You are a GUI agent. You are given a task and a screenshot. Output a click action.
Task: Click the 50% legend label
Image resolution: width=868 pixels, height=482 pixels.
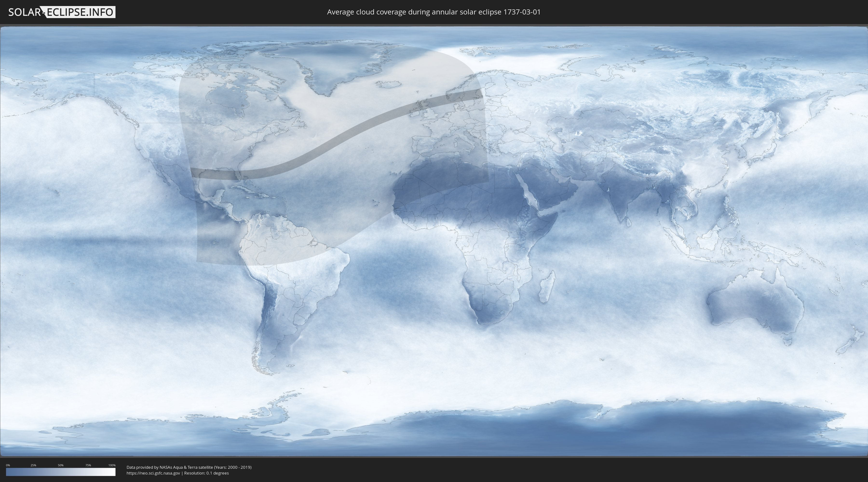coord(61,465)
